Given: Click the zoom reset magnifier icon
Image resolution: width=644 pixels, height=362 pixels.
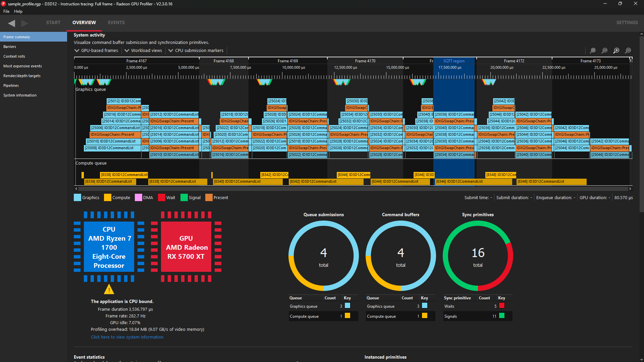Looking at the screenshot, I should pos(604,51).
